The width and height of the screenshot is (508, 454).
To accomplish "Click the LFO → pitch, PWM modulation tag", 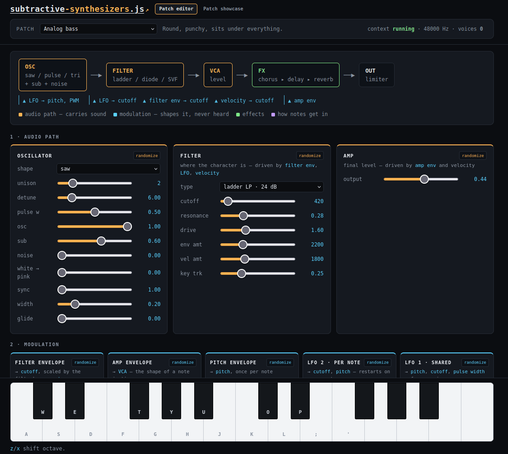I will pyautogui.click(x=51, y=101).
